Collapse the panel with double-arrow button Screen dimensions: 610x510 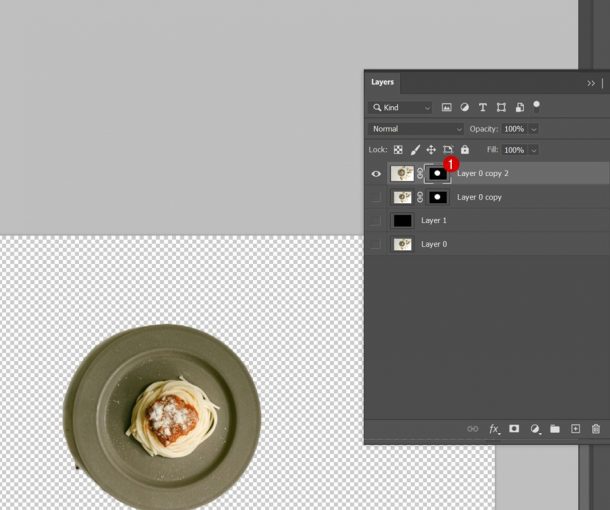[x=591, y=83]
